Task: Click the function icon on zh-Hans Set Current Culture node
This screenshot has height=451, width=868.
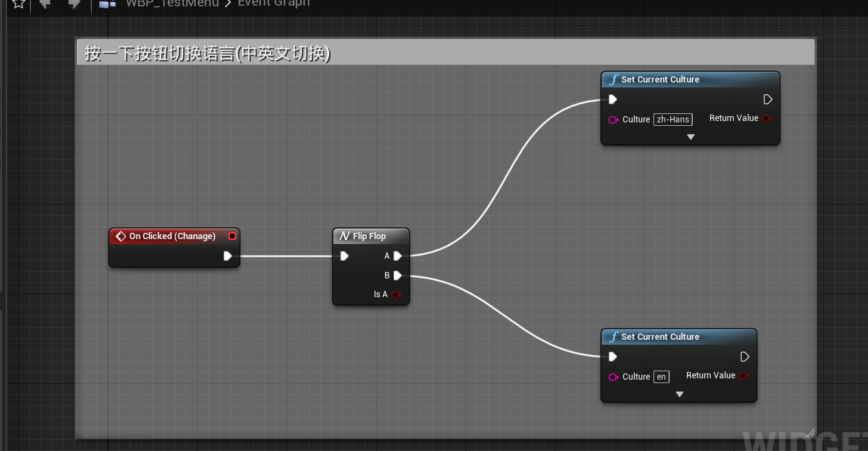Action: (x=613, y=80)
